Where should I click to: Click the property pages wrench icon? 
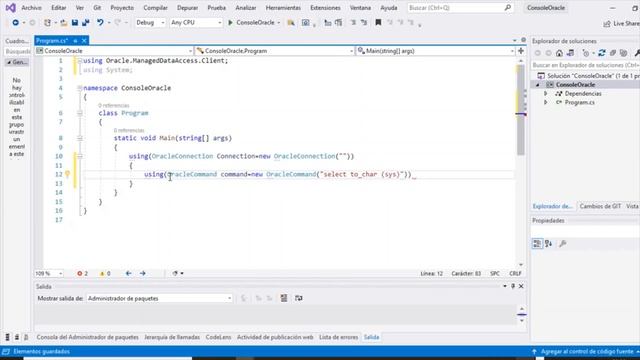[563, 244]
